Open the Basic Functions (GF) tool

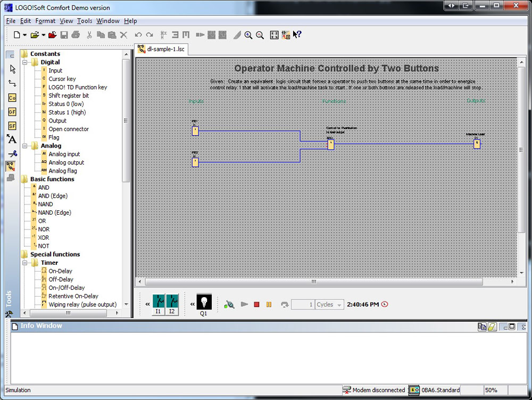point(12,112)
